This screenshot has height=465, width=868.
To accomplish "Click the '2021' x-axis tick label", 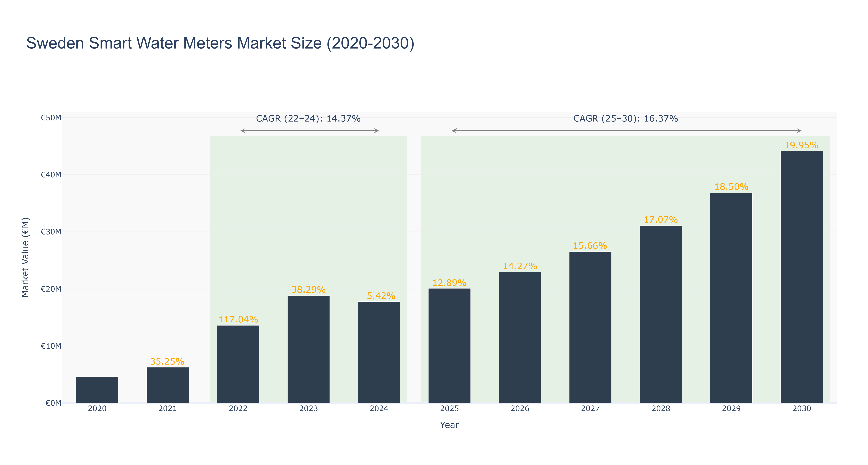I will coord(167,409).
